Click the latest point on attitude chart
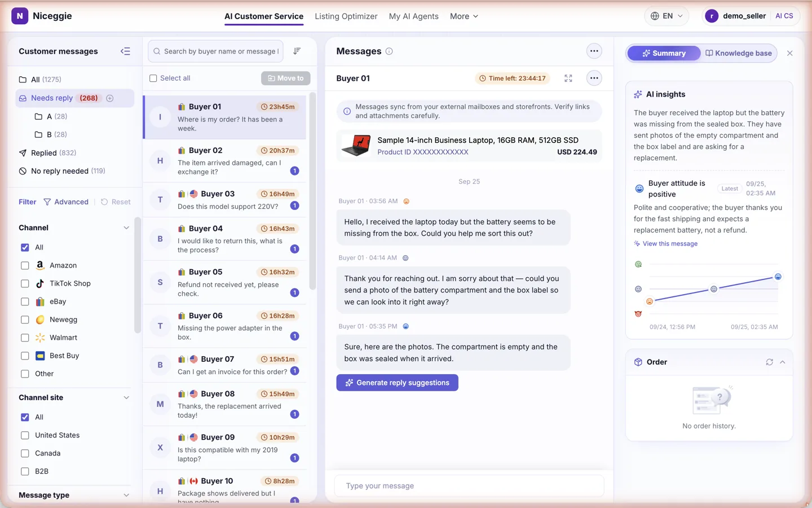 tap(778, 277)
